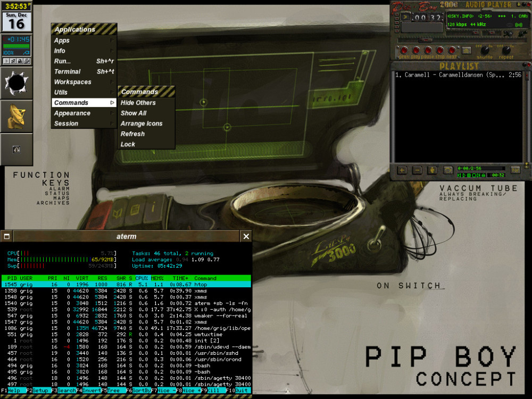Click mini pause control in playlist footer
The height and width of the screenshot is (399, 532).
click(469, 176)
